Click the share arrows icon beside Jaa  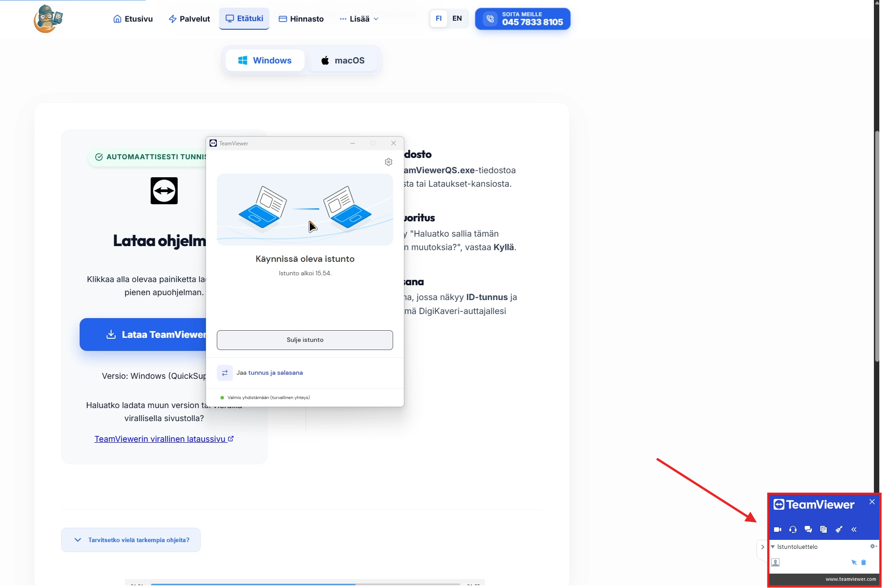pyautogui.click(x=225, y=373)
